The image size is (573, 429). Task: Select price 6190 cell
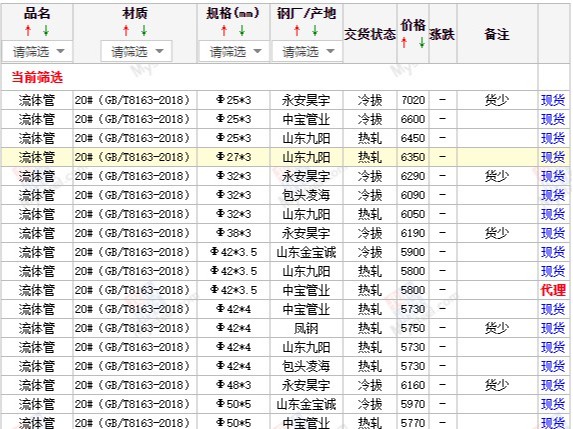click(x=413, y=233)
